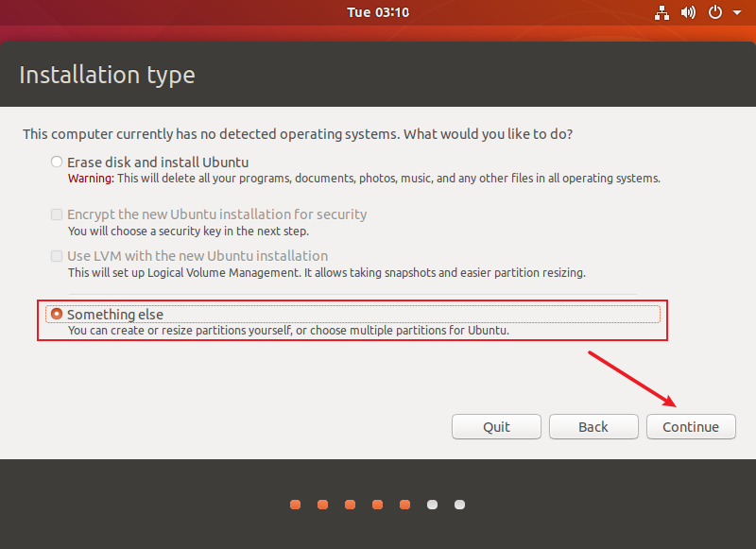Viewport: 756px width, 549px height.
Task: Click 'This computer currently has no detected' question
Action: coord(298,134)
